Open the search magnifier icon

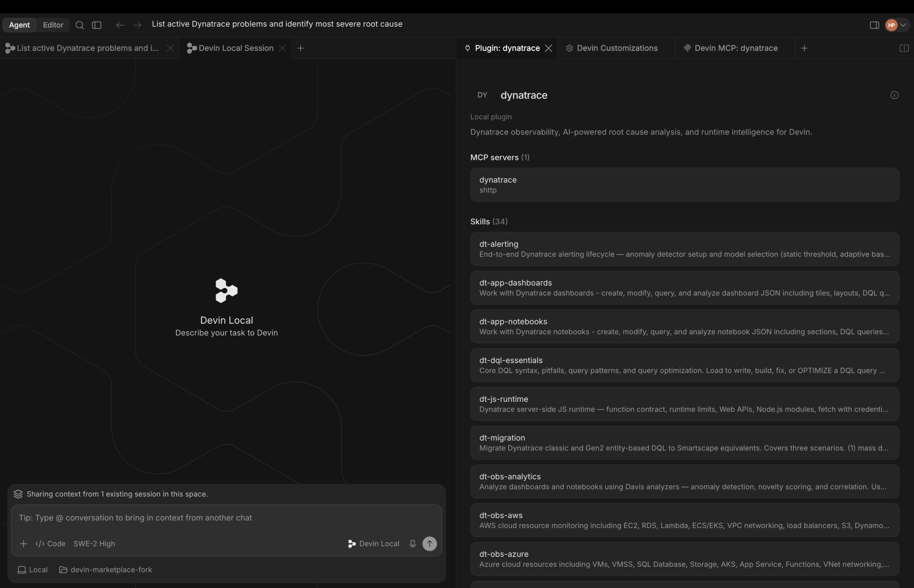[80, 25]
